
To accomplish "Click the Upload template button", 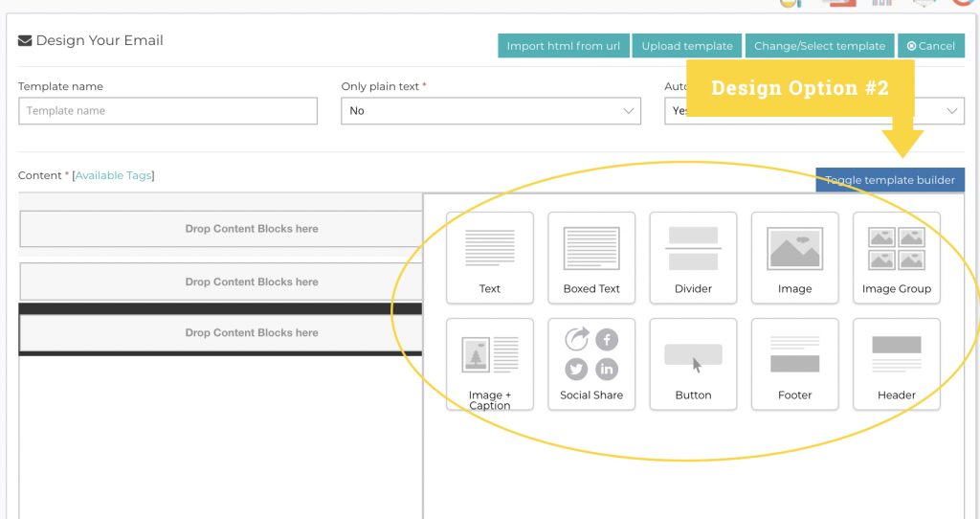I will 687,46.
